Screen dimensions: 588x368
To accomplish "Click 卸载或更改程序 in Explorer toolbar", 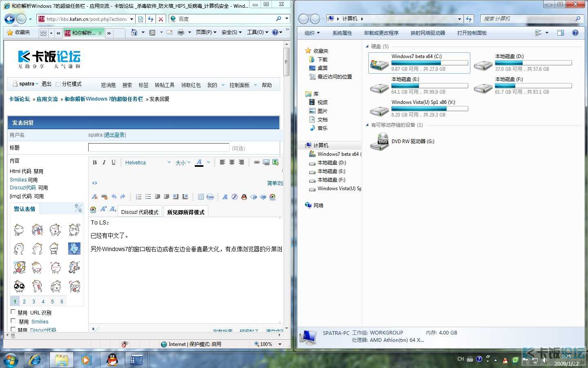I will click(x=381, y=33).
